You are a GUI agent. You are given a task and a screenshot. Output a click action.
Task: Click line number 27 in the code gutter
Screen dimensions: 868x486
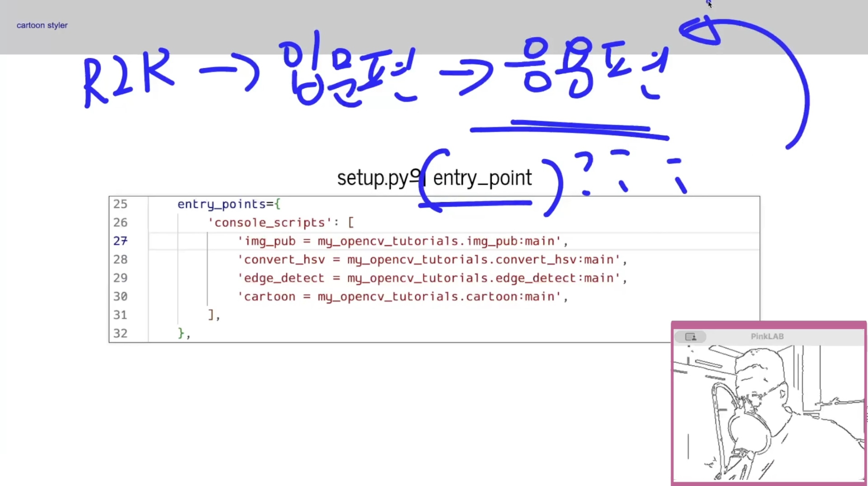pos(120,241)
